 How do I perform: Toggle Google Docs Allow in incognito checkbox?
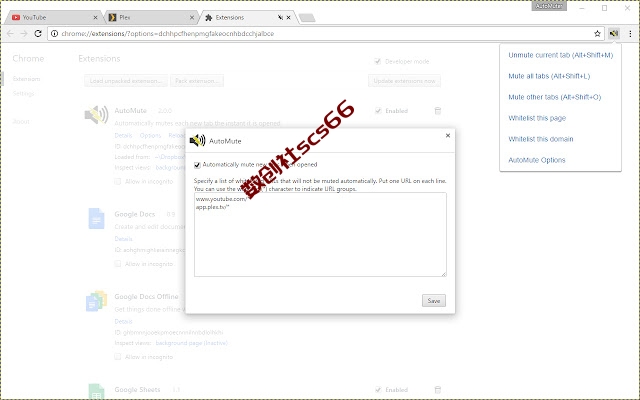(x=118, y=264)
